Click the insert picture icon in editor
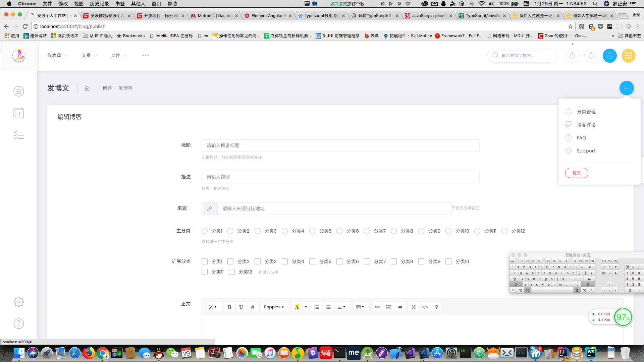 388,307
